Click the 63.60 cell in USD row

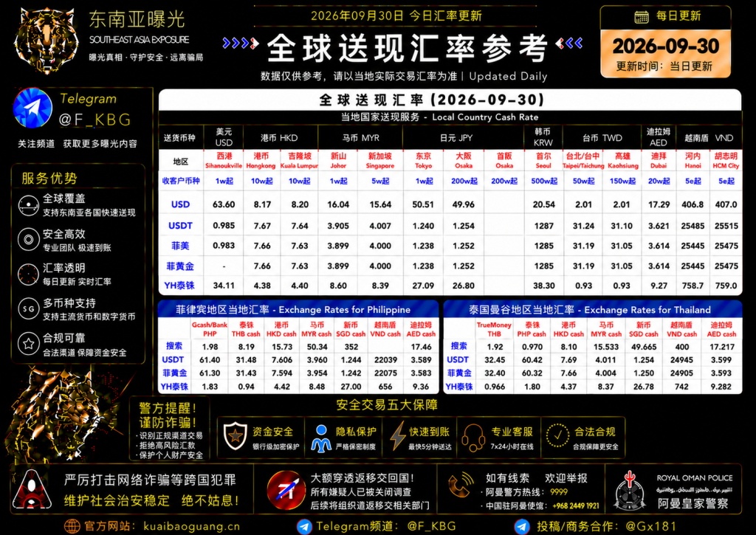[224, 204]
